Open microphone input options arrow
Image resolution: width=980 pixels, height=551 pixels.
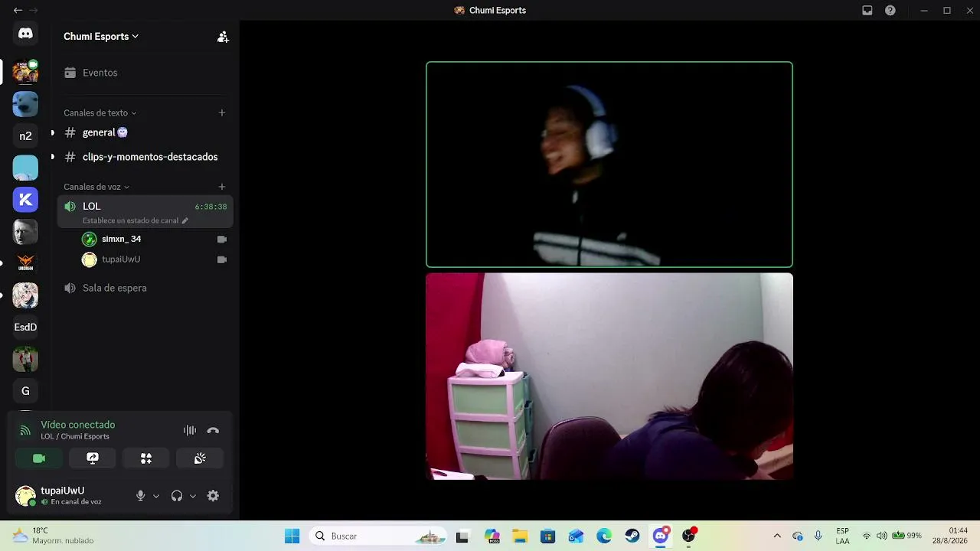pyautogui.click(x=156, y=496)
